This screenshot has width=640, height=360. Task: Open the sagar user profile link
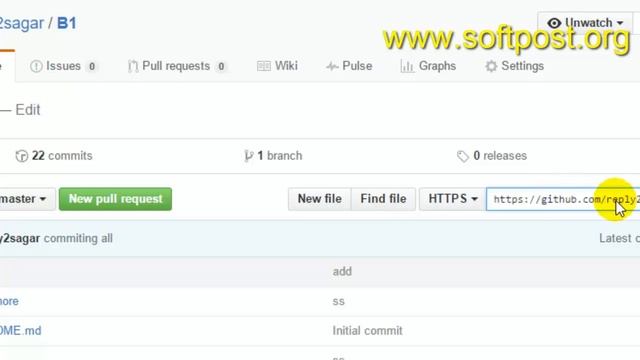(22, 23)
